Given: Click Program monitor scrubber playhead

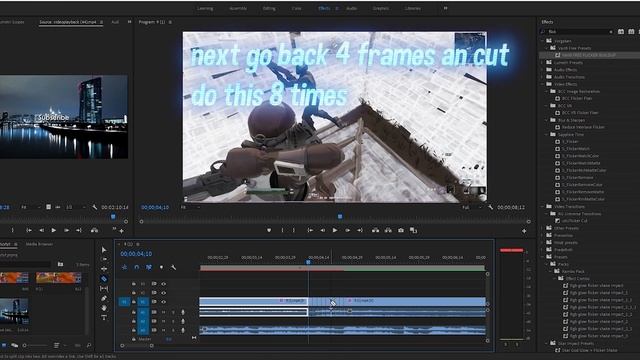Looking at the screenshot, I should [x=340, y=216].
